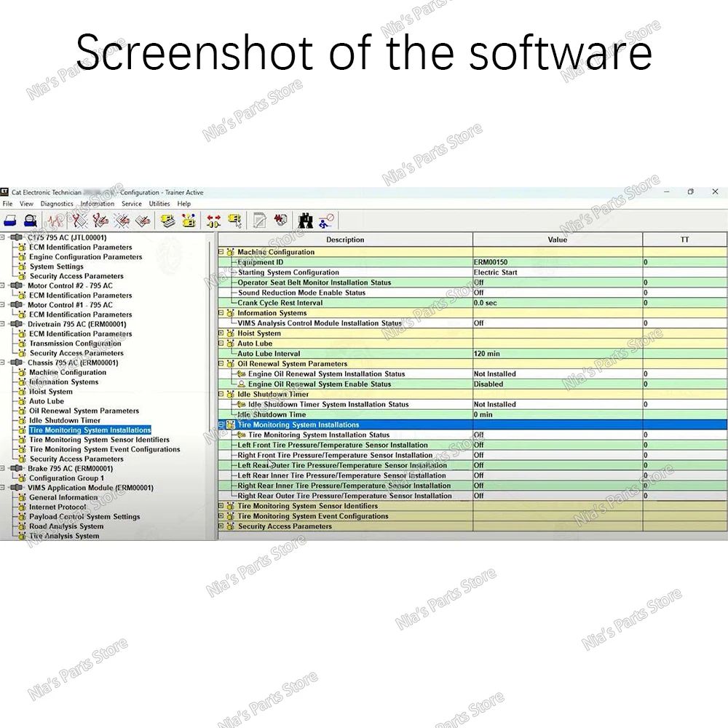Click the Print toolbar icon
The image size is (728, 728).
coord(10,221)
